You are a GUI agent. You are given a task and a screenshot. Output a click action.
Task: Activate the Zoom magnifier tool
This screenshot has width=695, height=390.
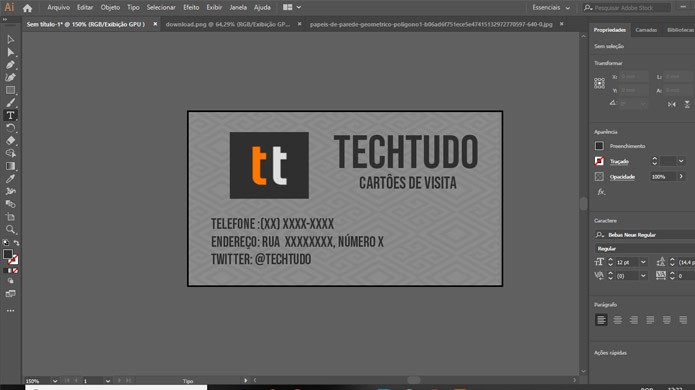pos(10,229)
